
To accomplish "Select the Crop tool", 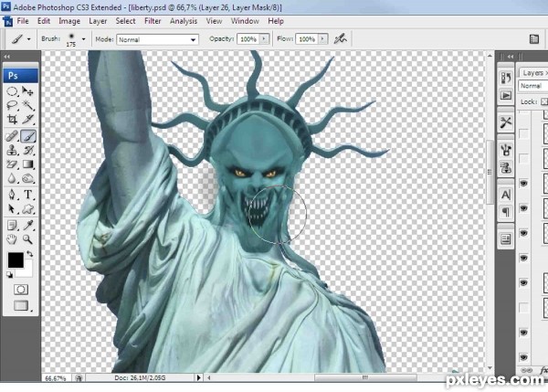I will [12, 119].
